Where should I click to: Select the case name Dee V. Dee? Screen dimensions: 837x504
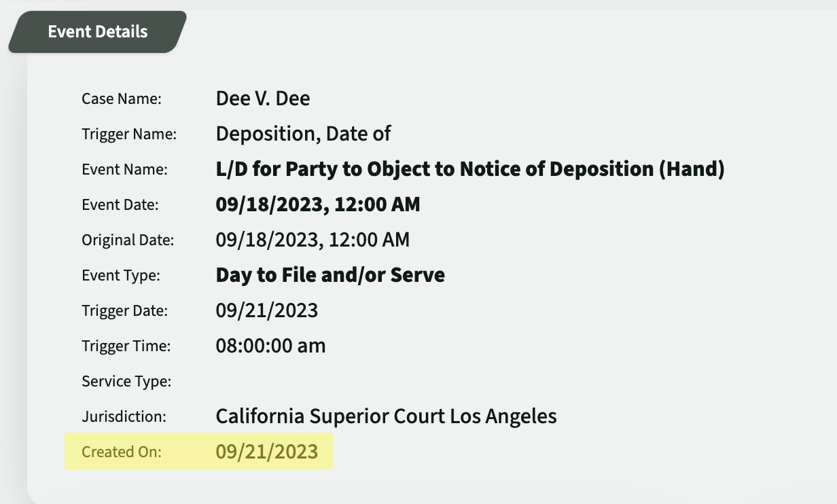(x=262, y=98)
